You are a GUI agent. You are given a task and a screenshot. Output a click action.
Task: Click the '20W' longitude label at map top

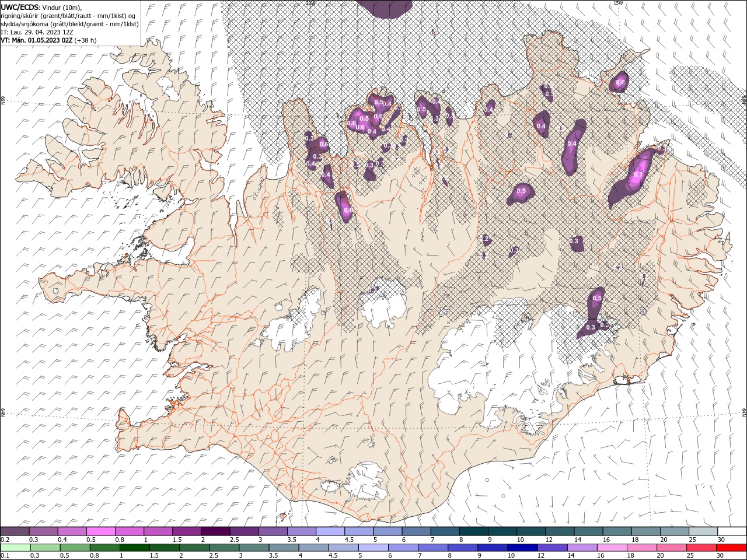point(310,3)
